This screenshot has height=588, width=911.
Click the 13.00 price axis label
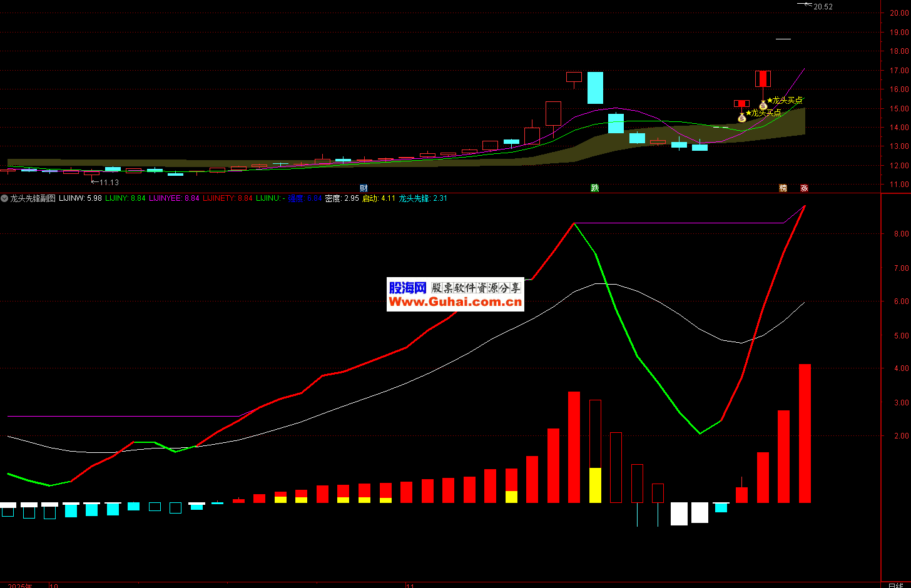(900, 146)
